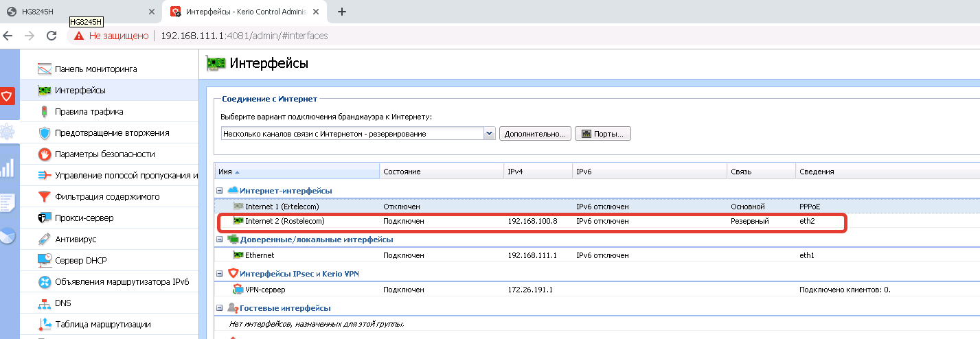
Task: Open the Предотвращение вторжения shield icon
Action: 45,133
